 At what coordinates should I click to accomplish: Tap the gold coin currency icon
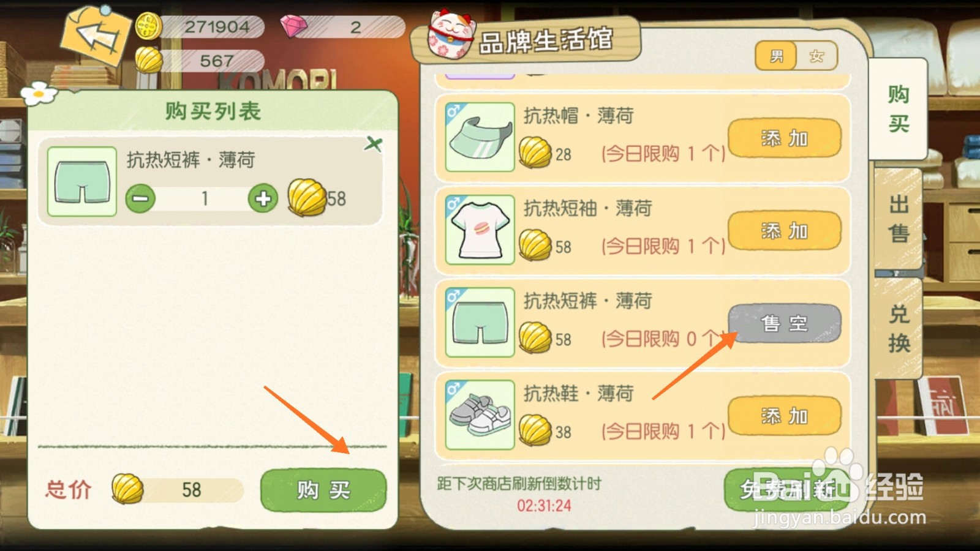click(x=148, y=26)
